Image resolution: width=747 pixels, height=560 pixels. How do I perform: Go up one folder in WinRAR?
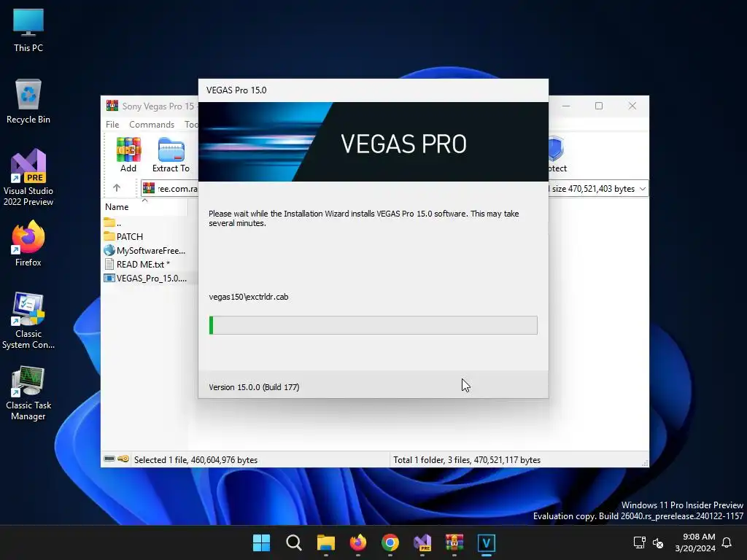pos(117,188)
